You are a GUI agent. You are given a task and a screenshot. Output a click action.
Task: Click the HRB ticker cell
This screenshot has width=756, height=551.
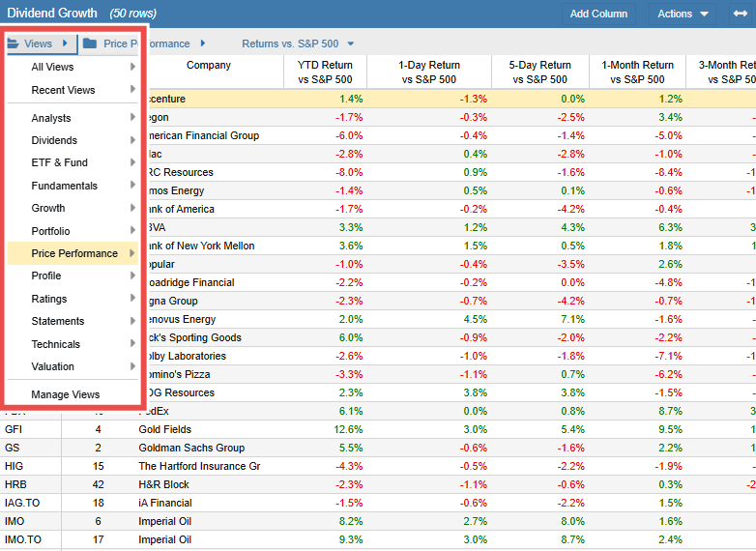click(15, 484)
